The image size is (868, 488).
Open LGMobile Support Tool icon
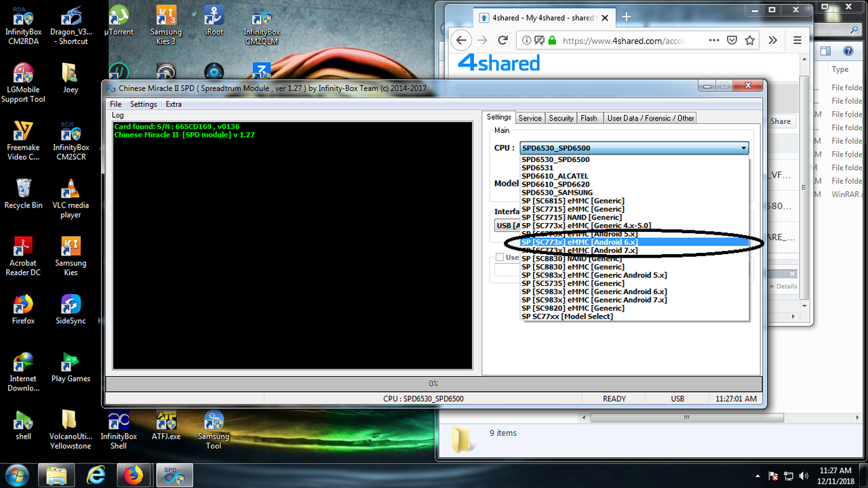pyautogui.click(x=23, y=83)
